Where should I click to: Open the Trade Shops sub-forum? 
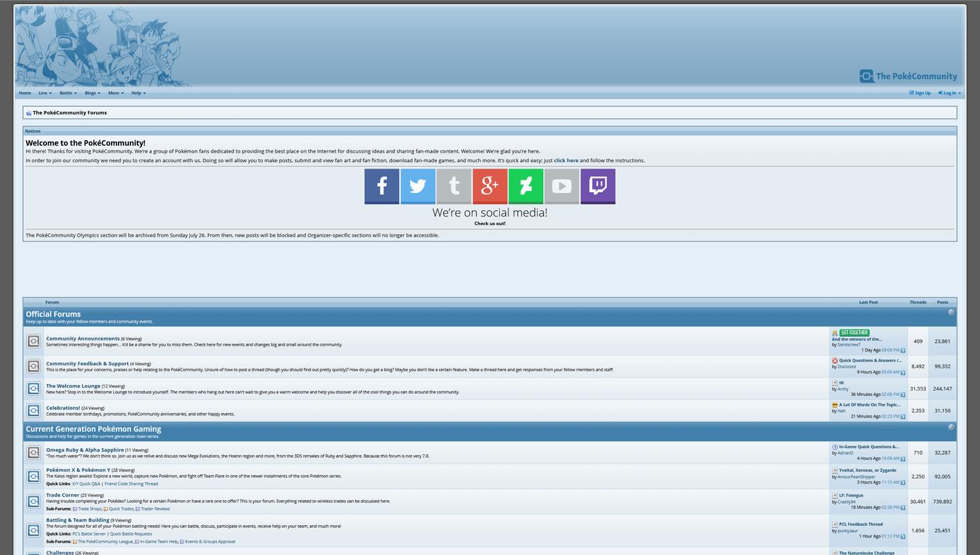tap(89, 509)
